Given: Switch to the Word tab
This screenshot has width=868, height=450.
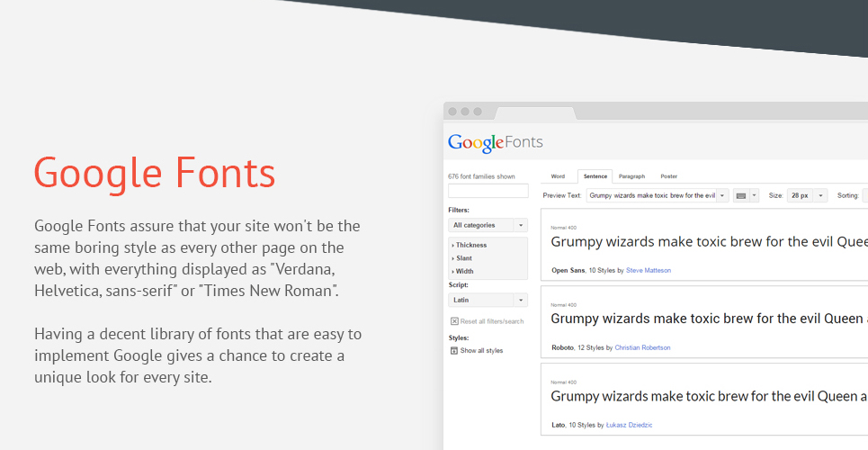Looking at the screenshot, I should 558,176.
